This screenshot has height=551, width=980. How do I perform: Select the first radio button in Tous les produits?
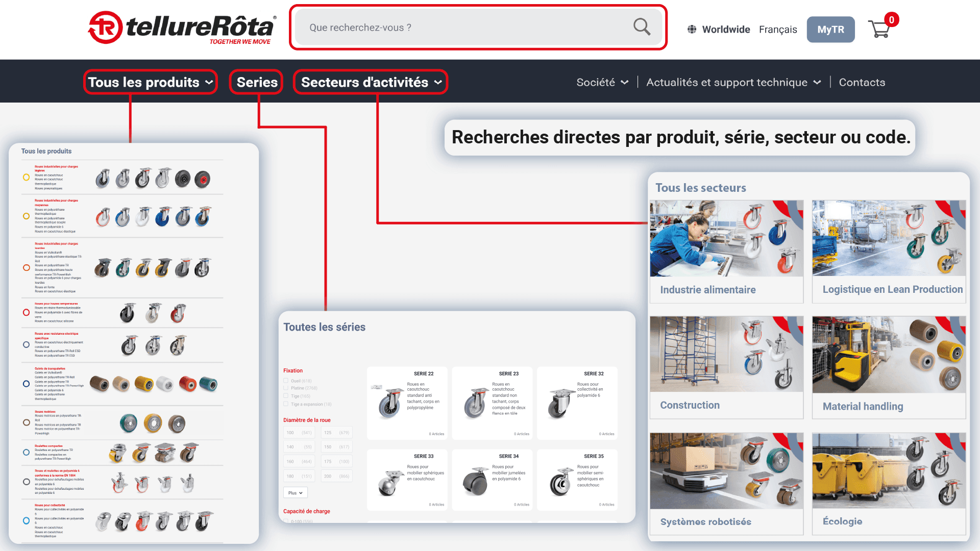(x=26, y=178)
